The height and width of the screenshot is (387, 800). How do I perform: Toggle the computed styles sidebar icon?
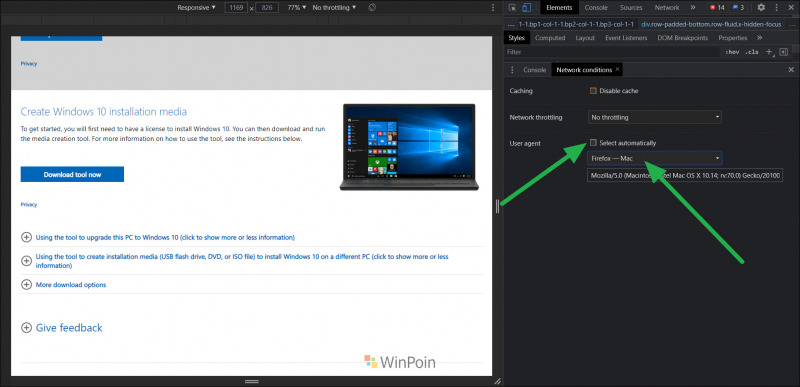pos(784,52)
